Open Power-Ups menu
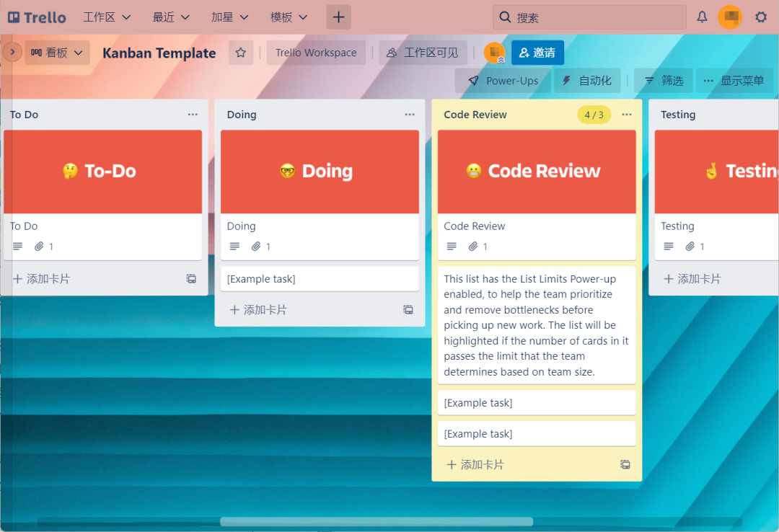Viewport: 779px width, 532px height. (x=503, y=81)
